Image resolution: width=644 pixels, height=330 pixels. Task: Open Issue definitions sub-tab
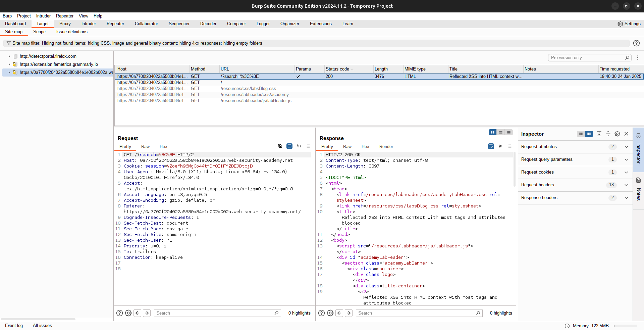point(72,32)
